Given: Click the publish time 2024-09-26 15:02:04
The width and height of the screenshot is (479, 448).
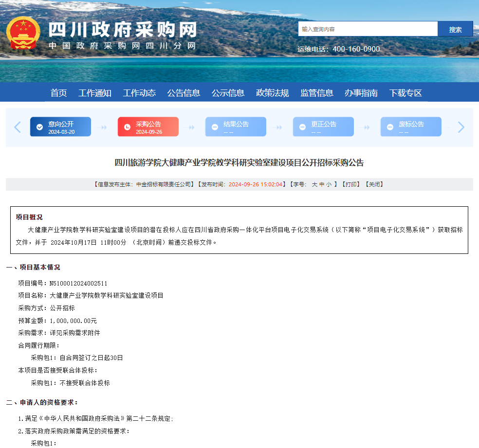Looking at the screenshot, I should (x=256, y=184).
